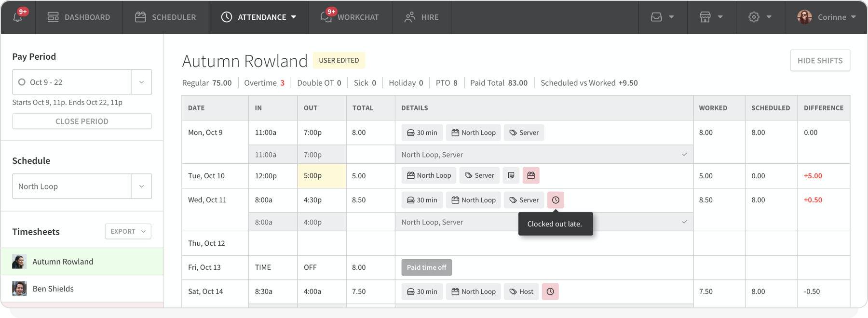Toggle the checkmark on Wed scheduled shift row
The width and height of the screenshot is (868, 318).
(x=684, y=222)
